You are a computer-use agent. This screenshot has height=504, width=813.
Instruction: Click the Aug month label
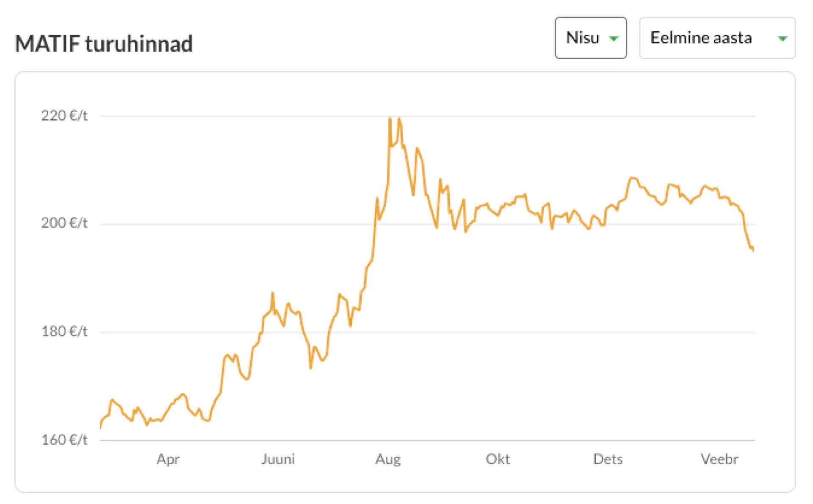(388, 459)
